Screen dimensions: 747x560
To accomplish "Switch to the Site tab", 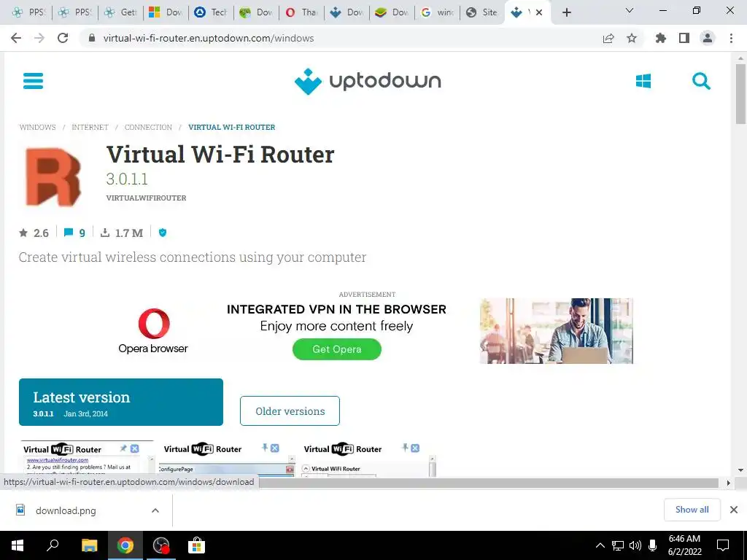I will [482, 12].
